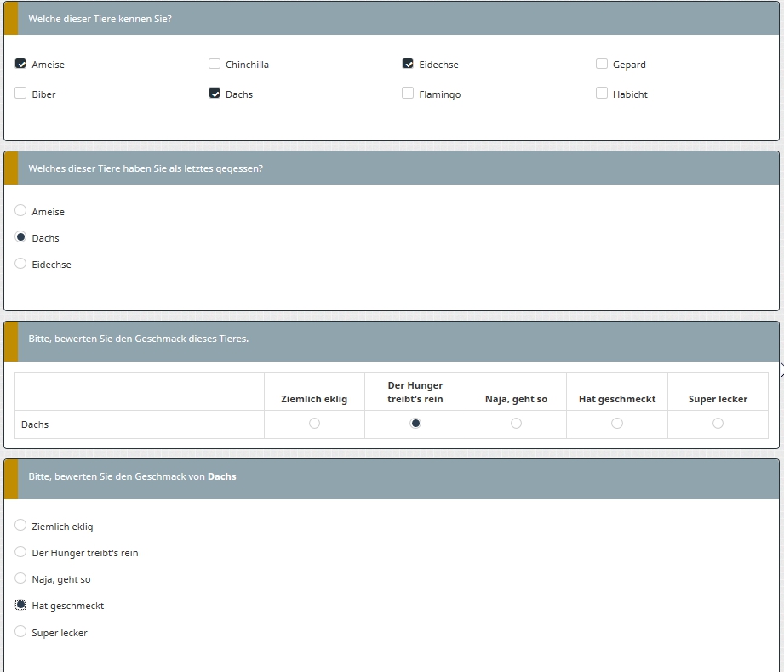
Task: Select the Habicht checkbox
Action: tap(602, 94)
